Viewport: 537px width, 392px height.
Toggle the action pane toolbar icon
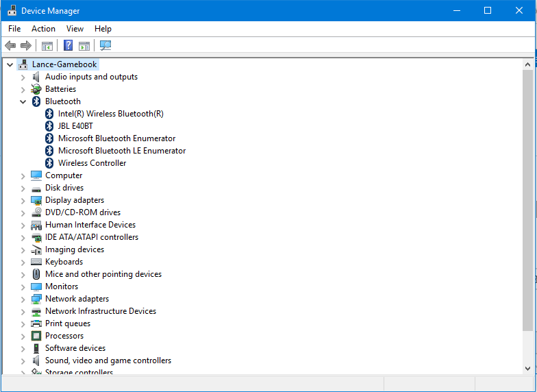pyautogui.click(x=84, y=45)
